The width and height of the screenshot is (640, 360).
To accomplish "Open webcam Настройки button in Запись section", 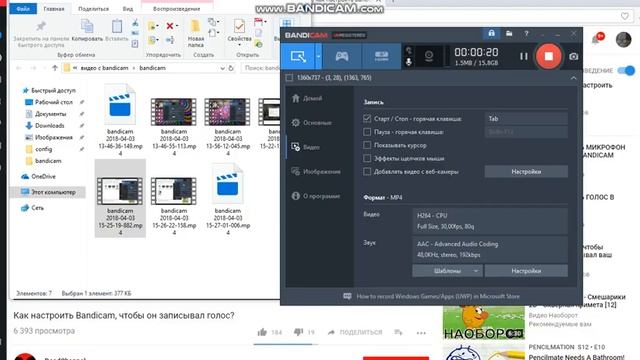I will pyautogui.click(x=526, y=172).
